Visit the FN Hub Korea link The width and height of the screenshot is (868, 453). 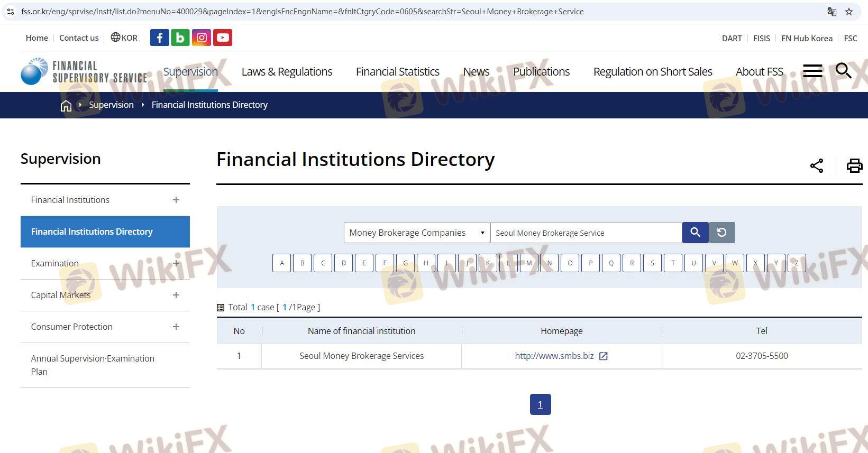(x=807, y=38)
